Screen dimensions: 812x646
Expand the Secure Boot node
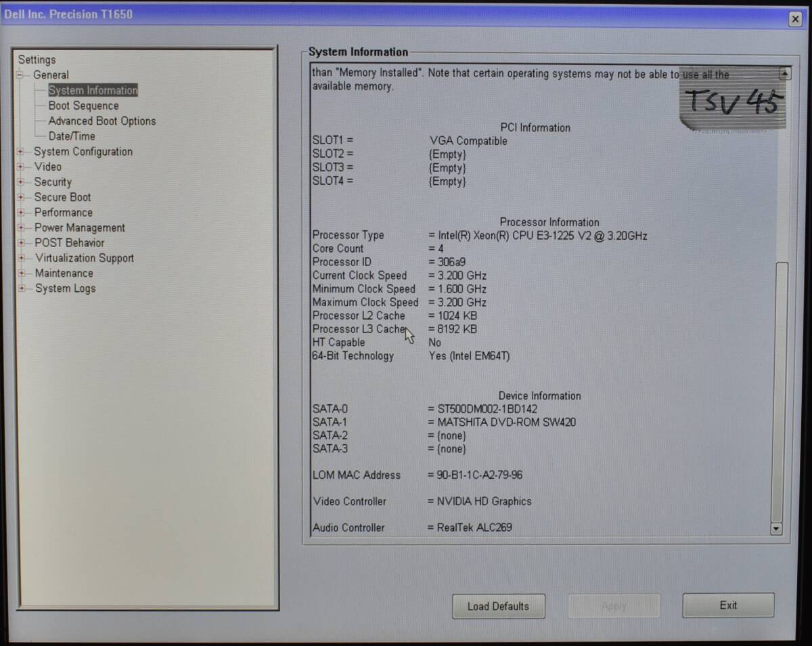tap(20, 197)
